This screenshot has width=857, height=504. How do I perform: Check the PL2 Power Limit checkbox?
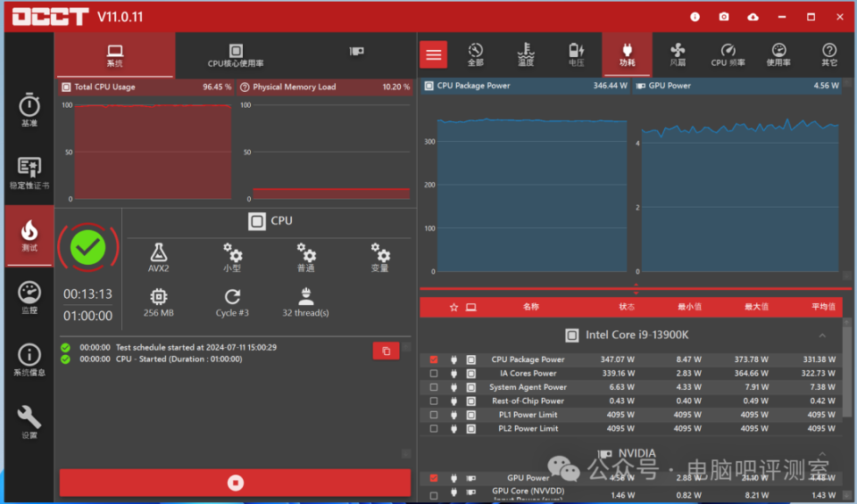(x=434, y=429)
